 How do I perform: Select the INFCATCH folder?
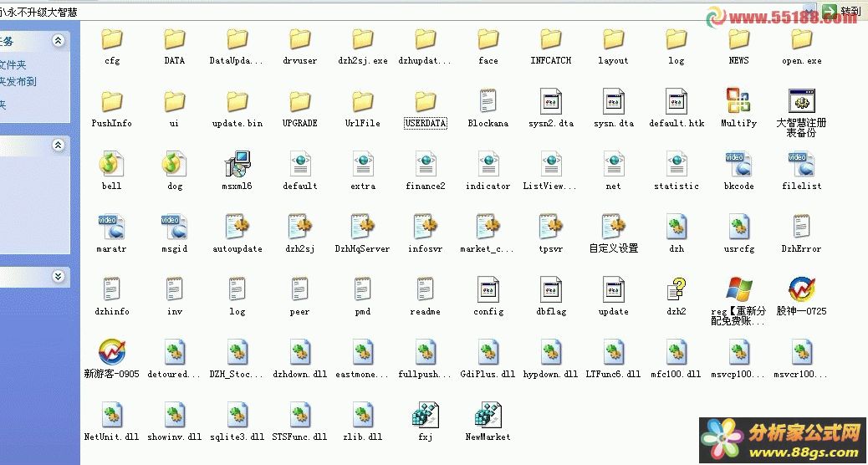pyautogui.click(x=551, y=47)
